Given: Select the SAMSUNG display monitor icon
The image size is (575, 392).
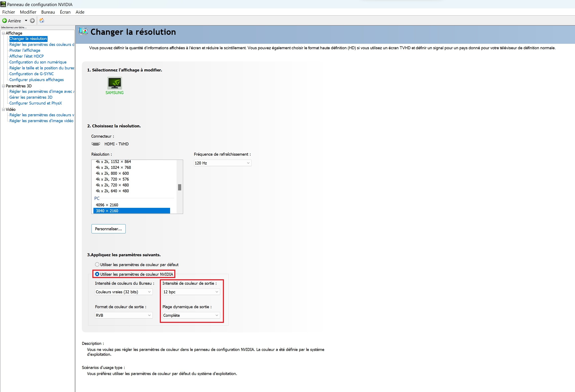Looking at the screenshot, I should pos(115,83).
